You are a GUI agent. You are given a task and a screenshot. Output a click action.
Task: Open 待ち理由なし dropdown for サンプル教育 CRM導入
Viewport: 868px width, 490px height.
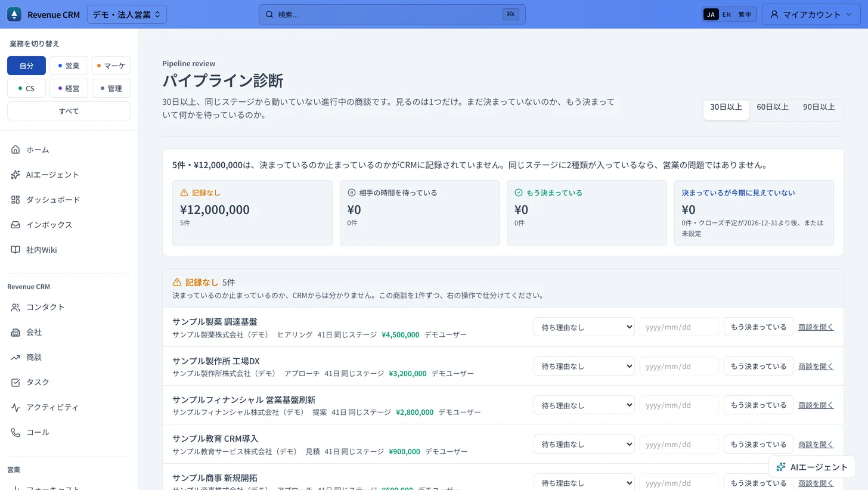point(584,444)
